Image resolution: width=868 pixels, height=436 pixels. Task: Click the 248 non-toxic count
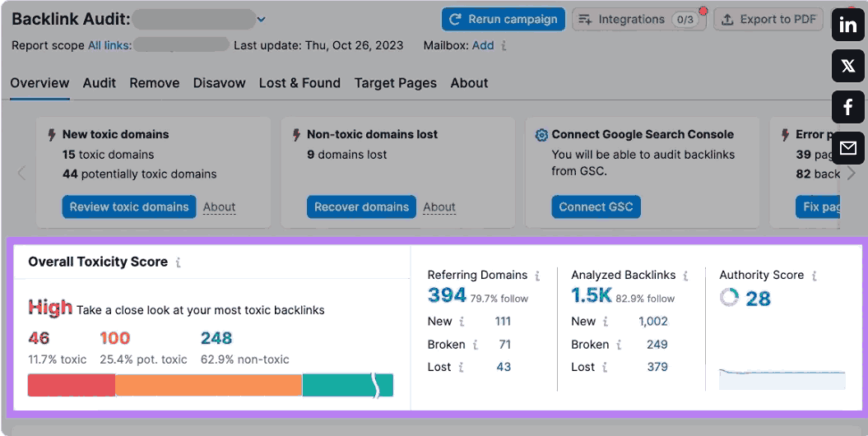(216, 338)
